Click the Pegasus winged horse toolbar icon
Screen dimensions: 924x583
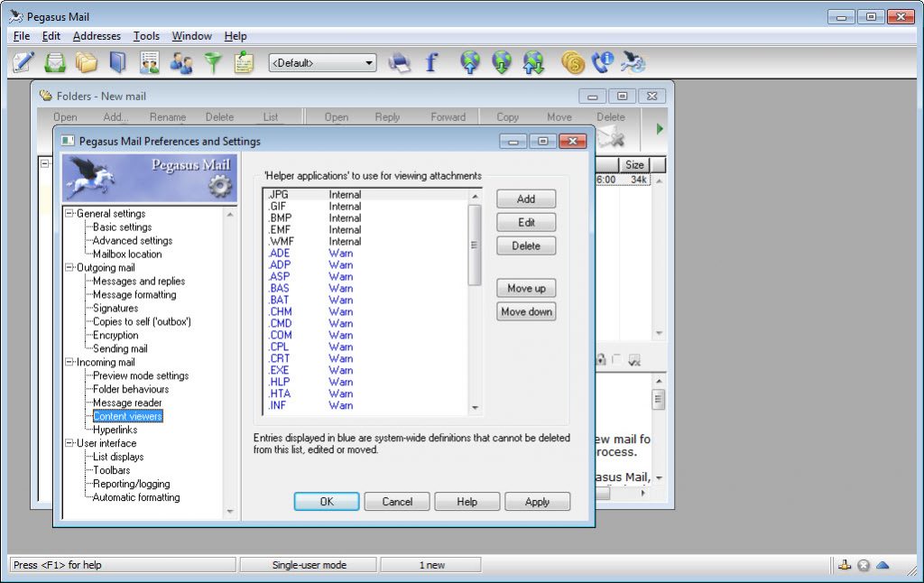click(x=633, y=62)
